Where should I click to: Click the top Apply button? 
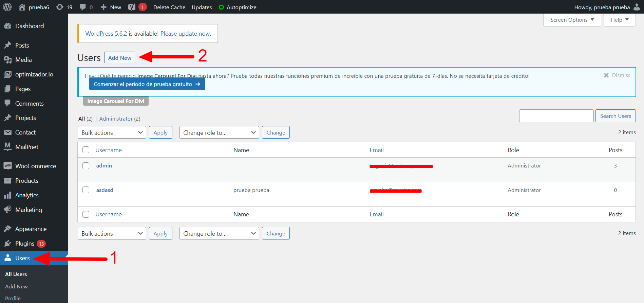(x=160, y=132)
